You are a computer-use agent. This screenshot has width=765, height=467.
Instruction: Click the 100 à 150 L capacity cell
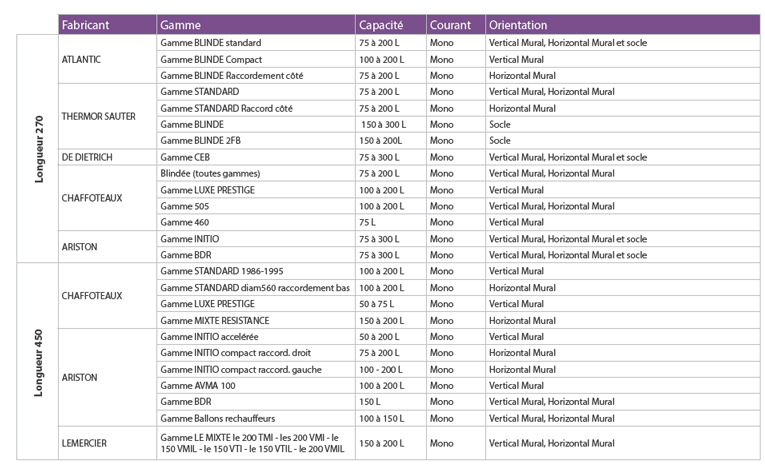coord(391,418)
